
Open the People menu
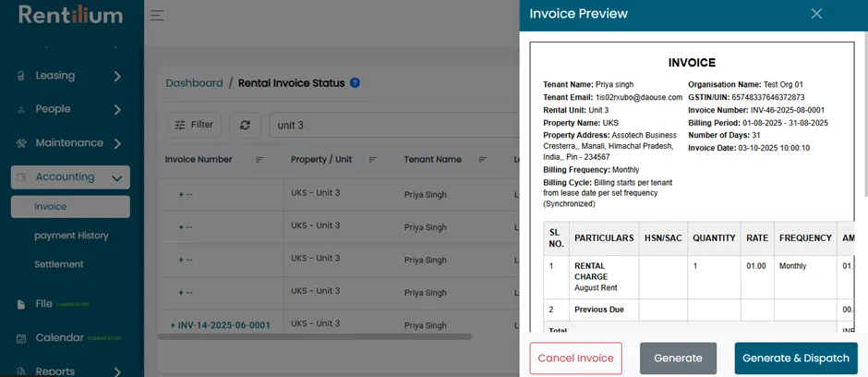coord(70,110)
